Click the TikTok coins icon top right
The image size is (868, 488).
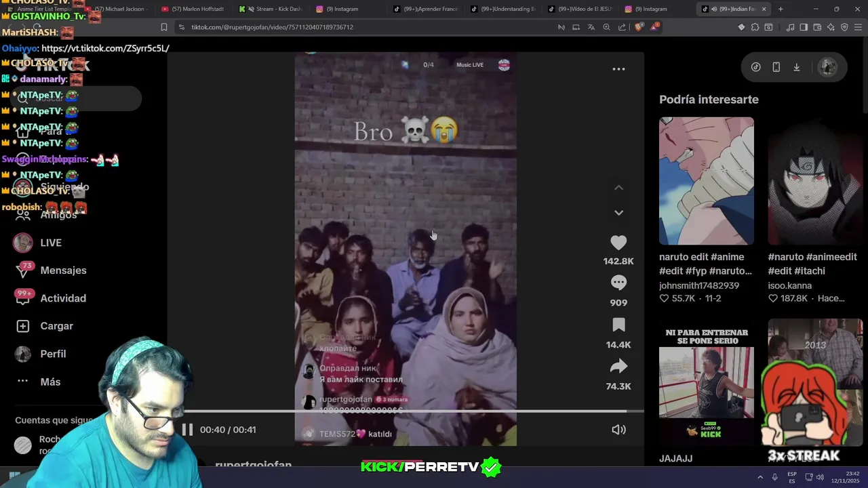pos(755,67)
